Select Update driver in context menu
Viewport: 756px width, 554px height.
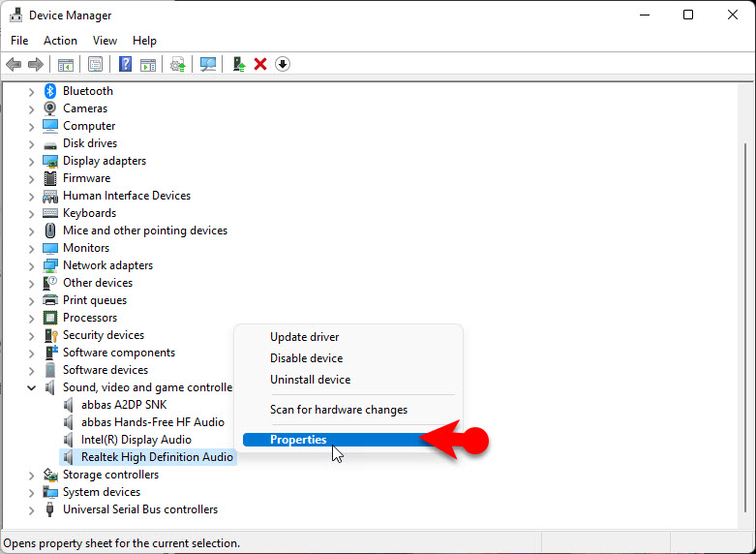point(304,337)
